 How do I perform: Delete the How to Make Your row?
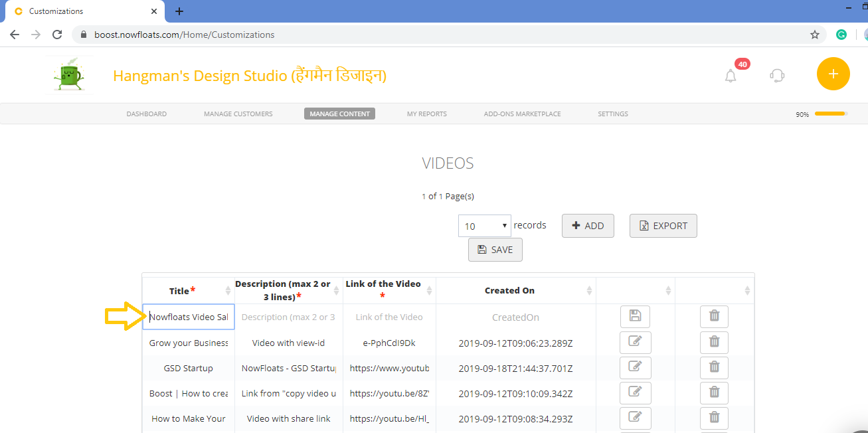(x=714, y=418)
